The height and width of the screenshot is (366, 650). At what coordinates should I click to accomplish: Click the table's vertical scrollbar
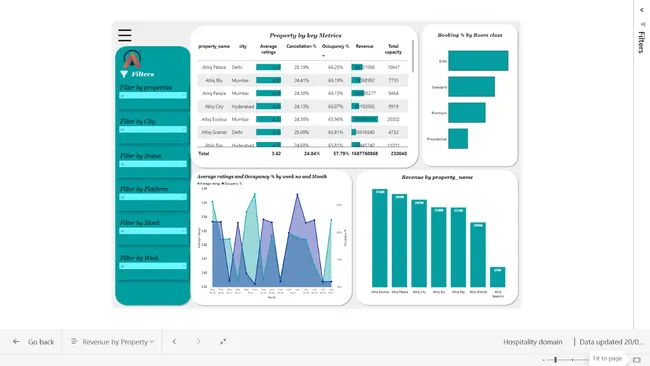tap(413, 56)
